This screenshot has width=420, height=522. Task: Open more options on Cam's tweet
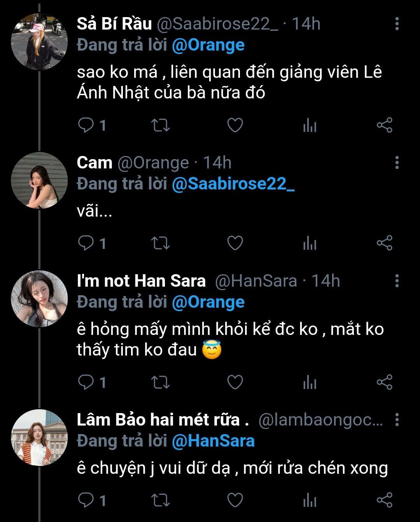(397, 163)
